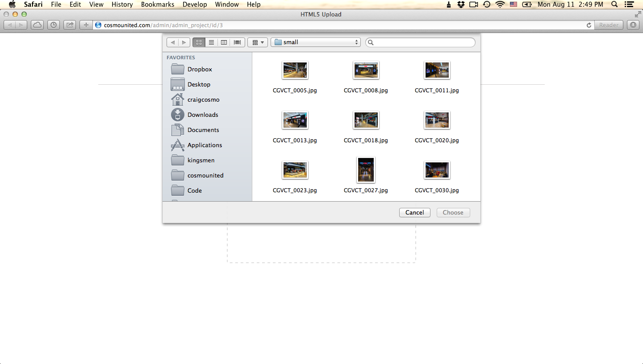Select CGVCT_0030.jpg thumbnail
The width and height of the screenshot is (643, 364).
(x=437, y=170)
